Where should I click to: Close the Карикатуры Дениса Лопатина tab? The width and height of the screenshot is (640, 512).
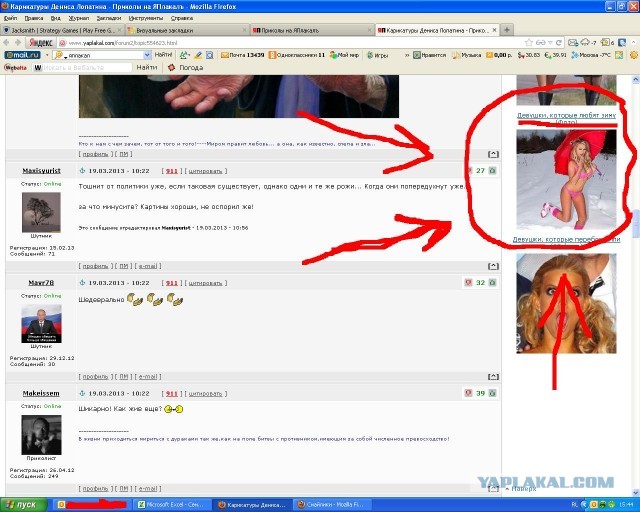coord(494,30)
